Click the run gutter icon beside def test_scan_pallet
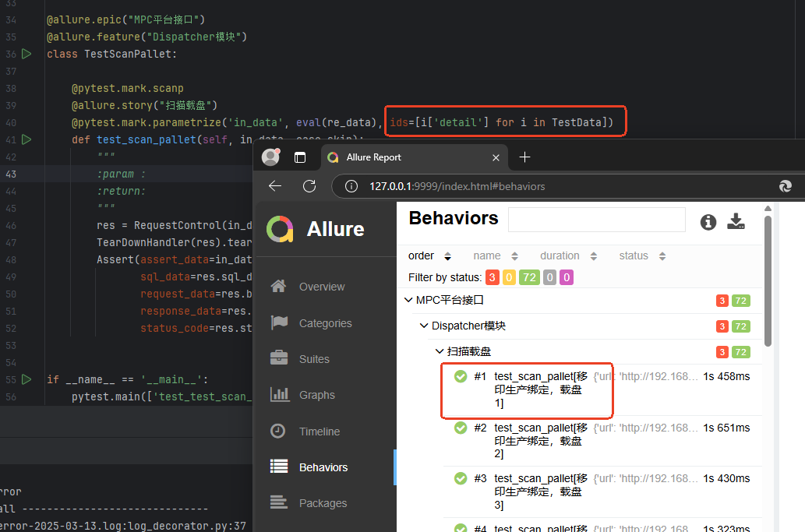 point(26,139)
